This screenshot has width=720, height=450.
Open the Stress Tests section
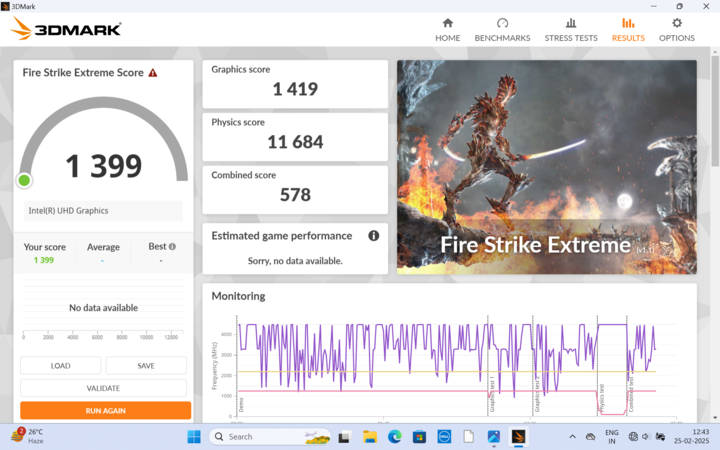[571, 30]
